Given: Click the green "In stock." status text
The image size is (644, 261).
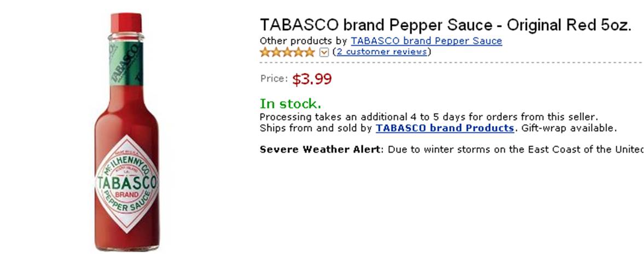Looking at the screenshot, I should pyautogui.click(x=290, y=104).
